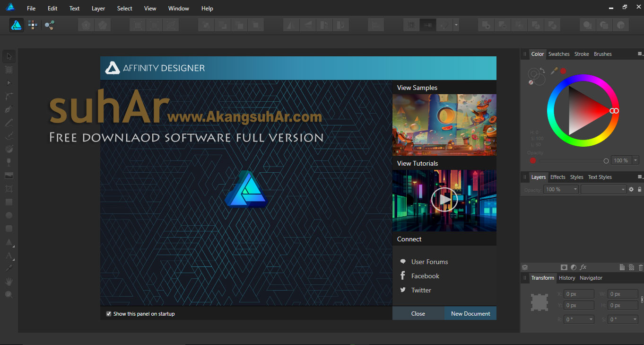The height and width of the screenshot is (345, 644).
Task: Switch to Navigator tab
Action: point(591,278)
